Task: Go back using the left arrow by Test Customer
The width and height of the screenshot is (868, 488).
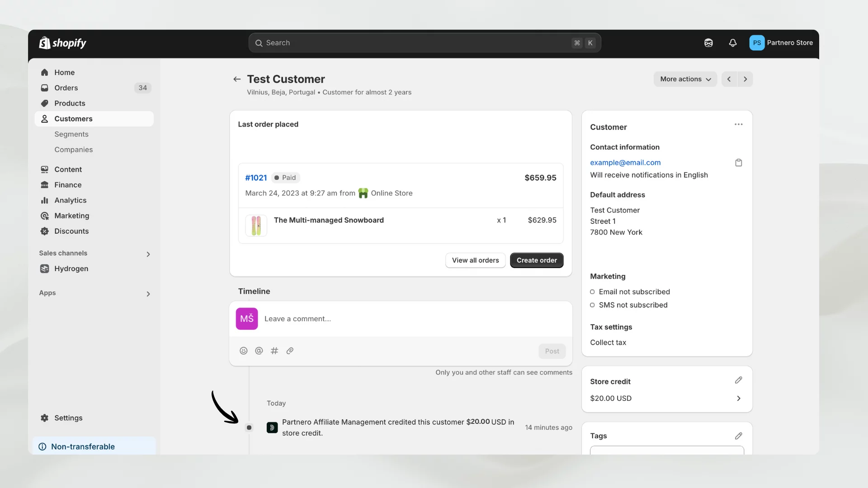Action: 237,79
